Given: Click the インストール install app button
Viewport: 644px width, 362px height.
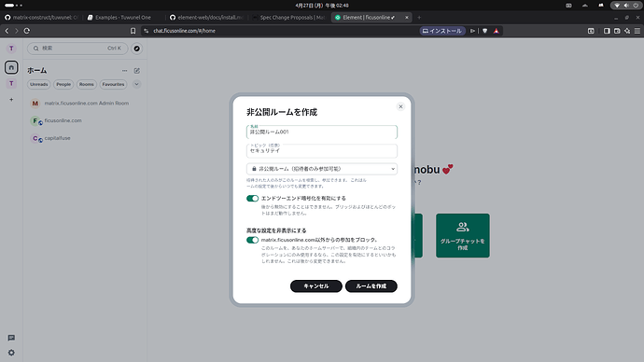Looking at the screenshot, I should 442,31.
